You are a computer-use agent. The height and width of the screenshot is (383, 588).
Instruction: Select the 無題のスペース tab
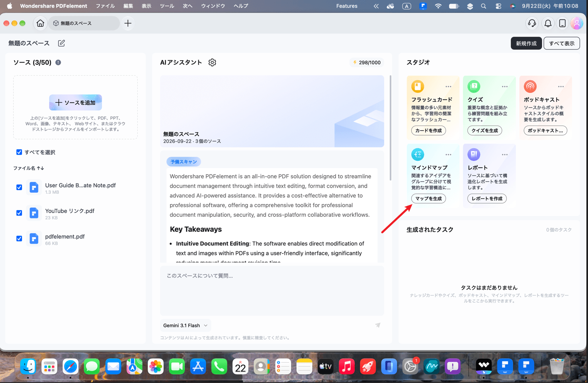(84, 24)
